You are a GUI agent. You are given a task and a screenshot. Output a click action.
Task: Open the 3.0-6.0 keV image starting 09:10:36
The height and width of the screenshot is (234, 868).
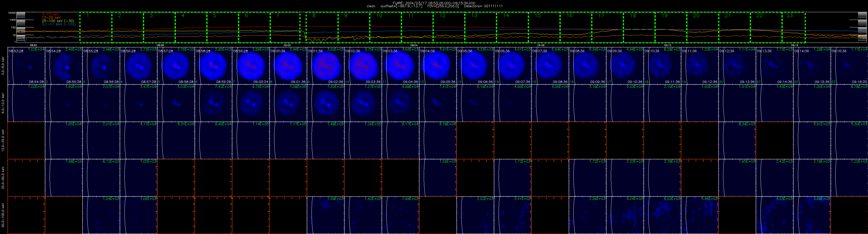coord(663,65)
